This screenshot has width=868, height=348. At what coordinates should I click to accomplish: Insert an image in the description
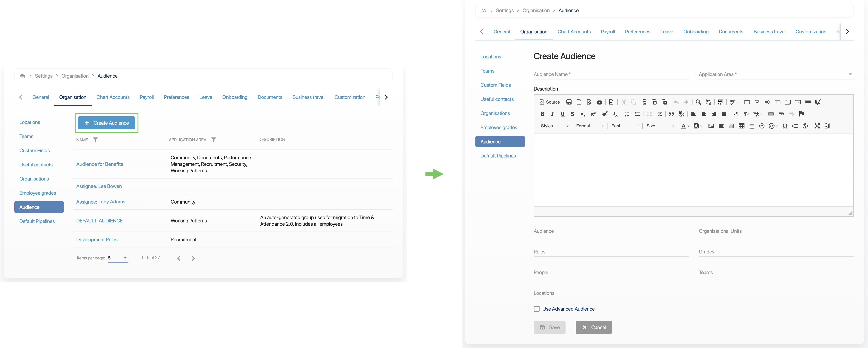(711, 126)
